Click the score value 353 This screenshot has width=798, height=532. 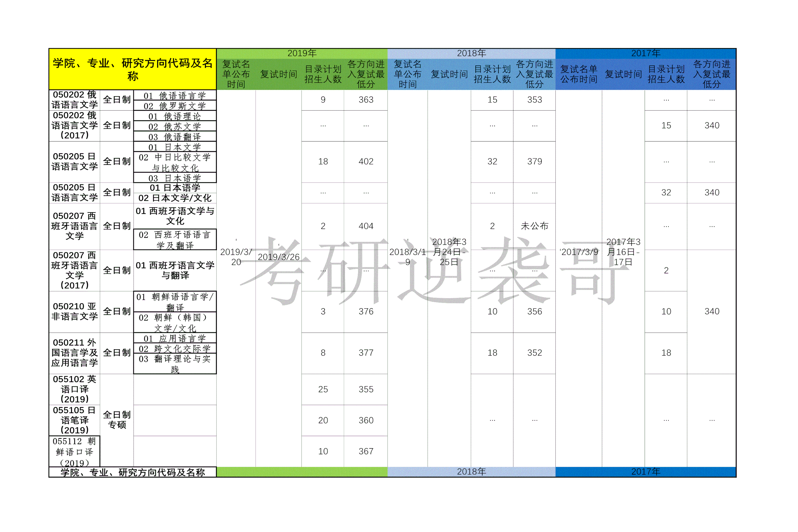(535, 100)
